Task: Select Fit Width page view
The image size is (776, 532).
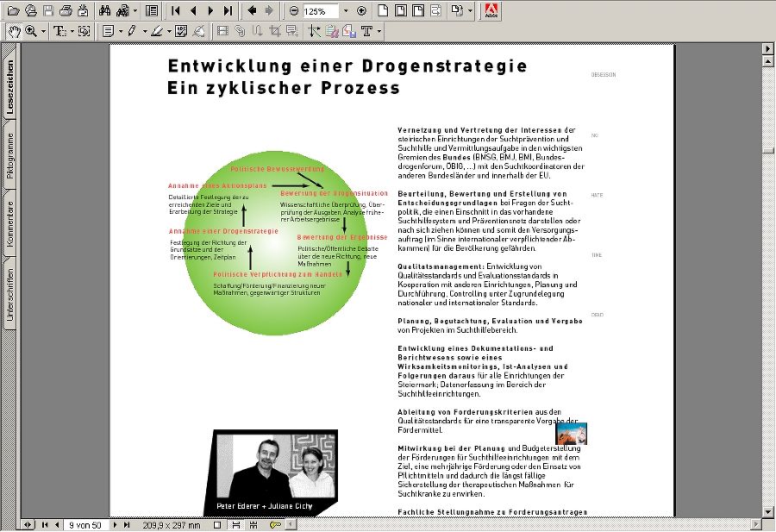Action: (418, 11)
